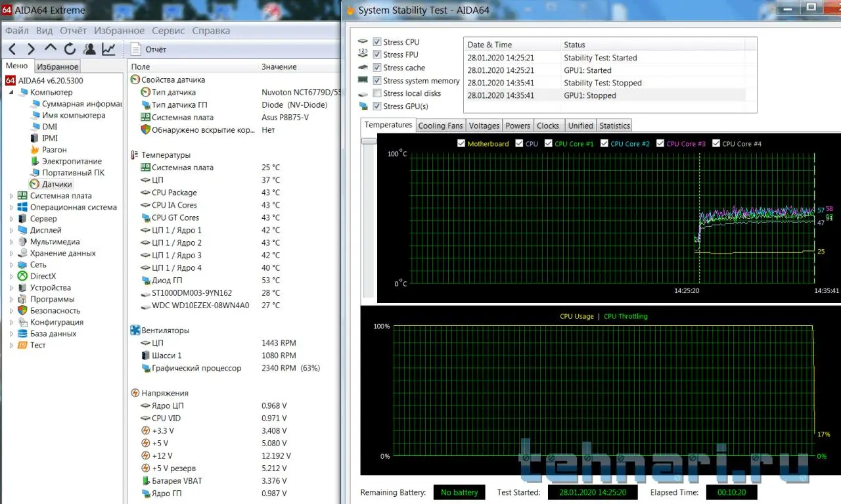841x504 pixels.
Task: Open the Справка menu
Action: (x=211, y=31)
